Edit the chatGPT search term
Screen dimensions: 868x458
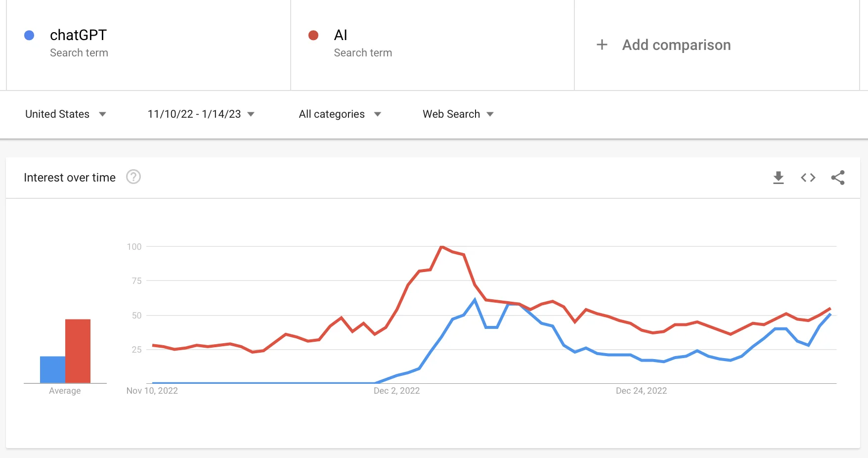pos(78,35)
